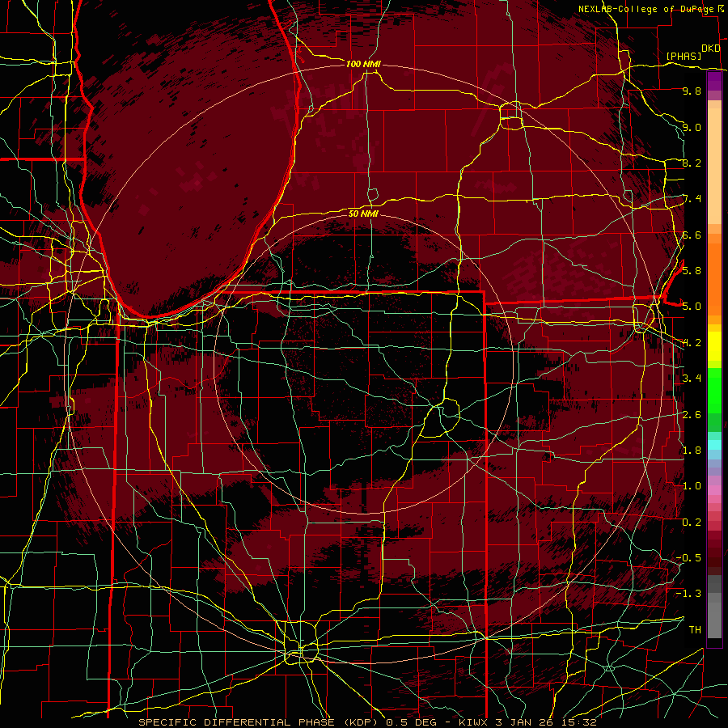This screenshot has width=728, height=728.
Task: Click the 6.6 value on the color scale
Action: [692, 235]
